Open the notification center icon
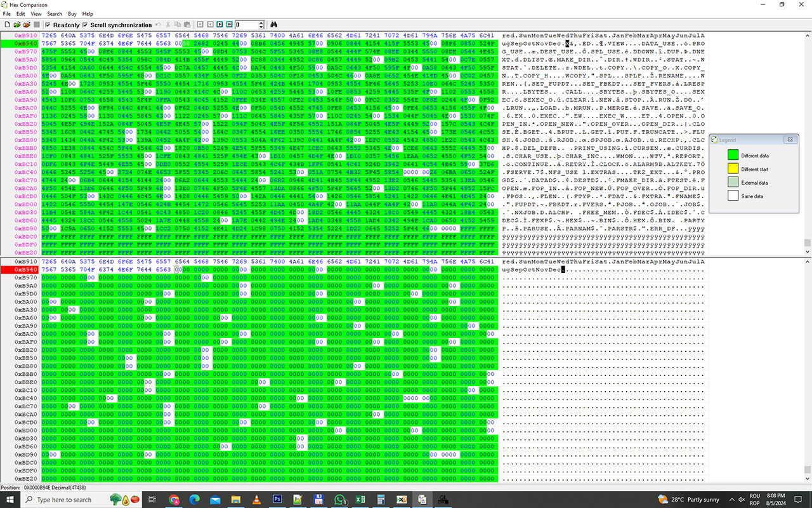The image size is (812, 508). (x=797, y=500)
